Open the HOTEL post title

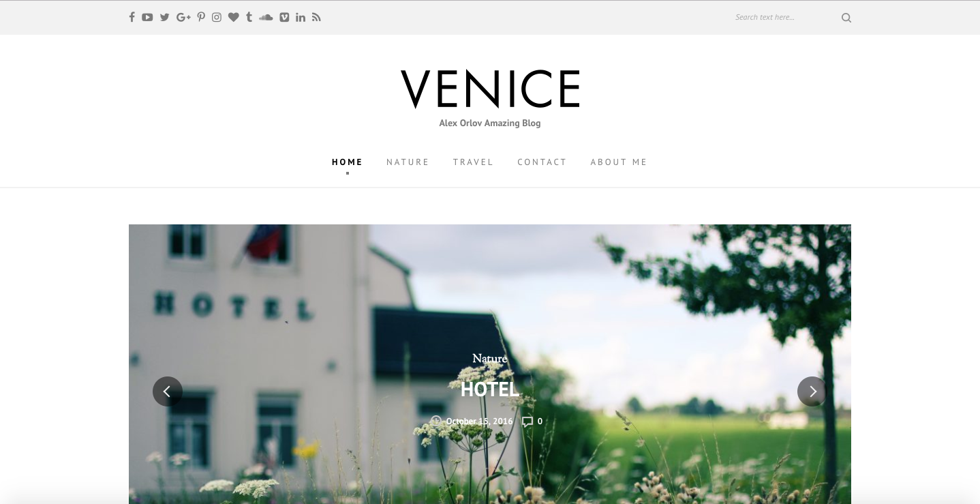pos(490,389)
